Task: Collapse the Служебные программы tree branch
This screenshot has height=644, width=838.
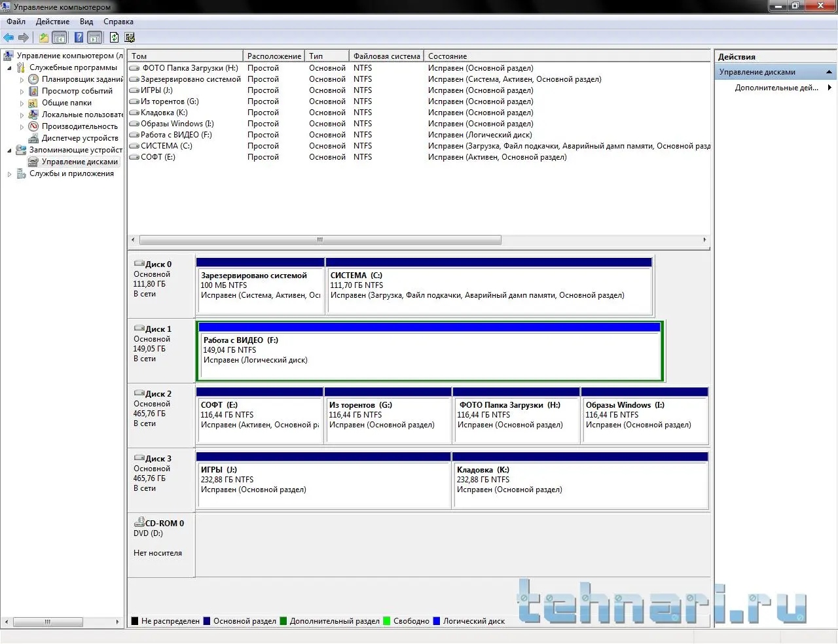Action: tap(10, 68)
